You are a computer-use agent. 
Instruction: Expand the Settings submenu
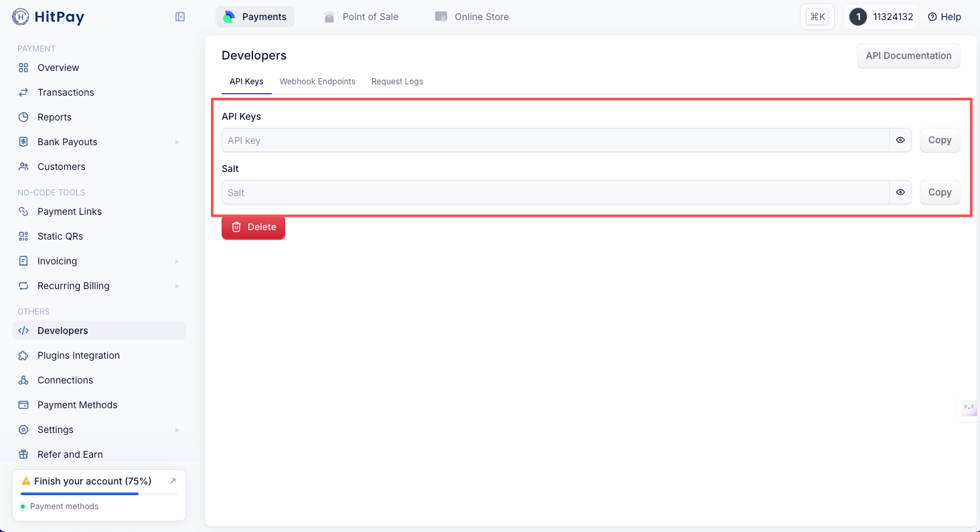(x=177, y=430)
